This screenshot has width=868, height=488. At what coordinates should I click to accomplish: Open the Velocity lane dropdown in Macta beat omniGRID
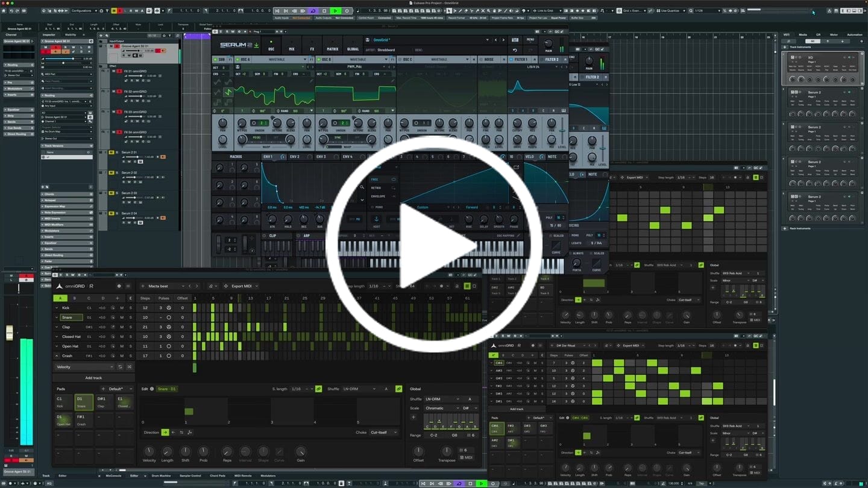84,367
